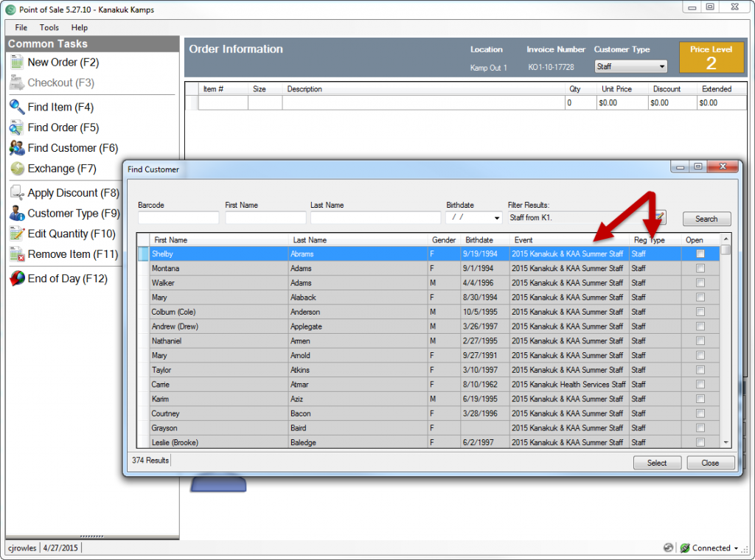Click the Search button

(706, 218)
